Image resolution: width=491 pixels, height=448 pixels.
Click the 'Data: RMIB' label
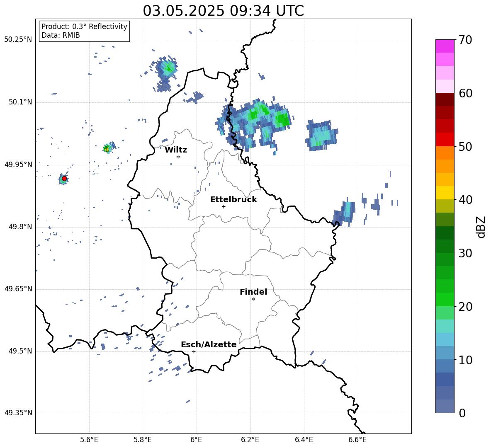point(61,35)
